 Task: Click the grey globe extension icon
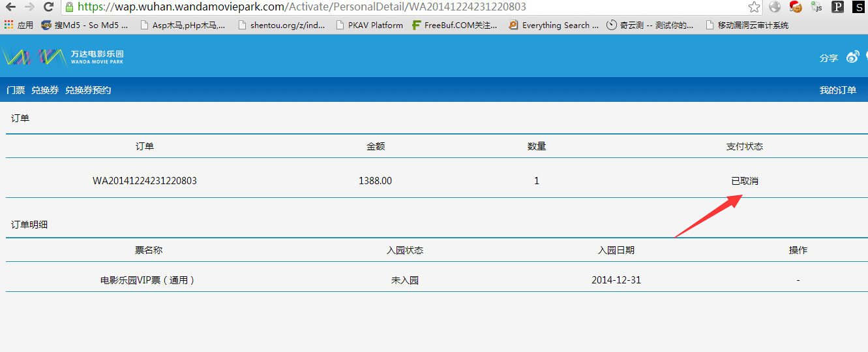pos(775,7)
